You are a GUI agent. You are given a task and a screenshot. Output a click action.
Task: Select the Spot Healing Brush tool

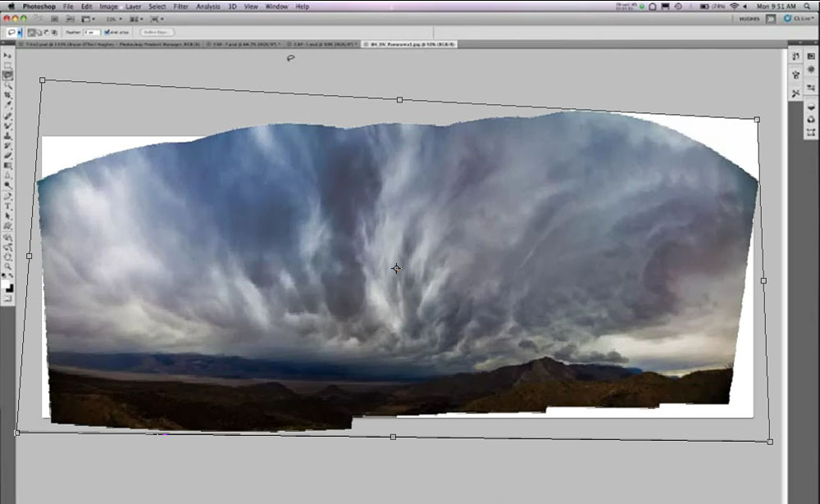click(7, 116)
